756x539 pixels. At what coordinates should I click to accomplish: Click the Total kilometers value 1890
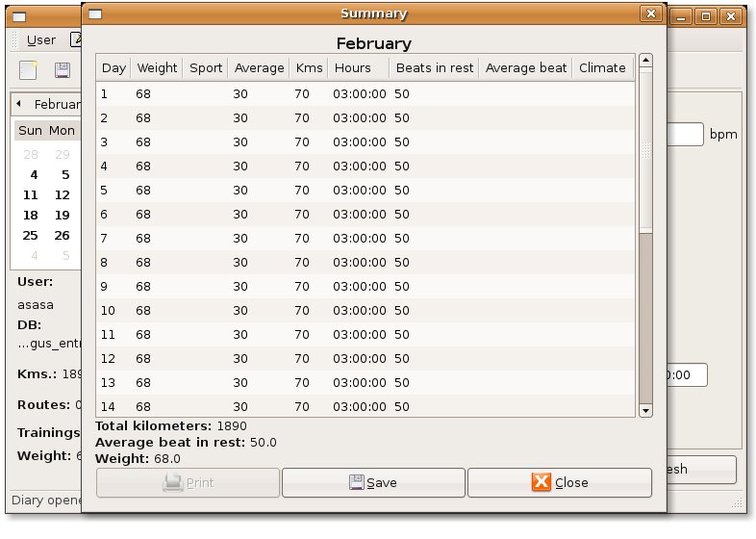tap(232, 426)
